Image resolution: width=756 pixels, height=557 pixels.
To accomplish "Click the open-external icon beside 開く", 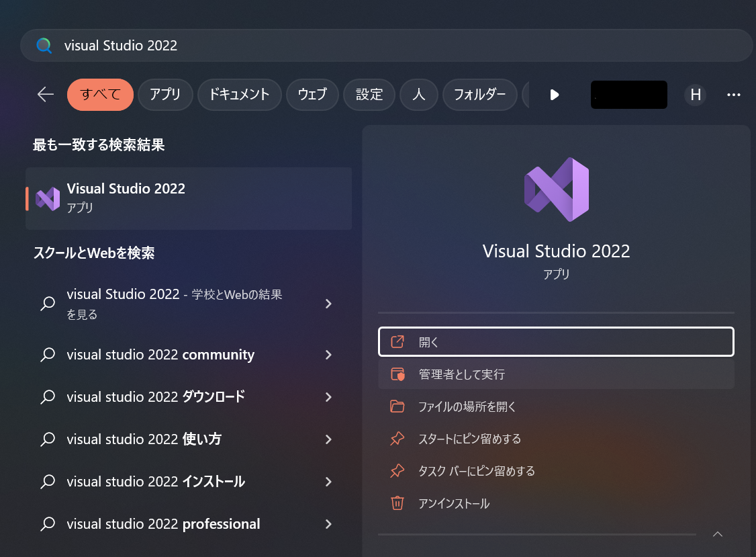I will [x=397, y=342].
